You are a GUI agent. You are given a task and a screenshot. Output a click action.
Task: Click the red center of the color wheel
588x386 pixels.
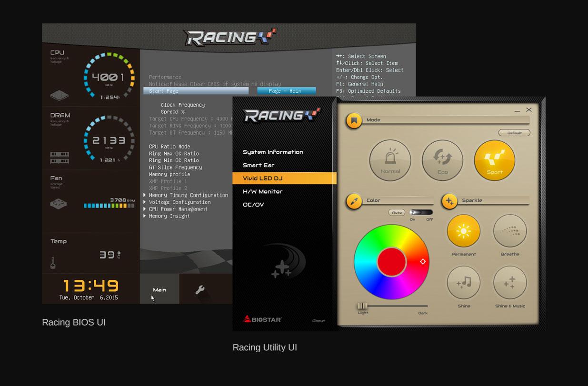[x=391, y=261]
